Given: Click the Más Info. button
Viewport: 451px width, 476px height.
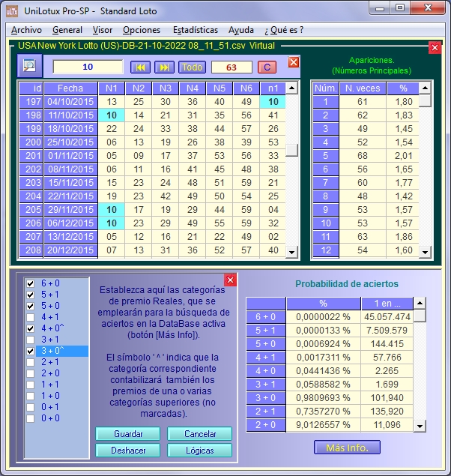Looking at the screenshot, I should [x=347, y=448].
